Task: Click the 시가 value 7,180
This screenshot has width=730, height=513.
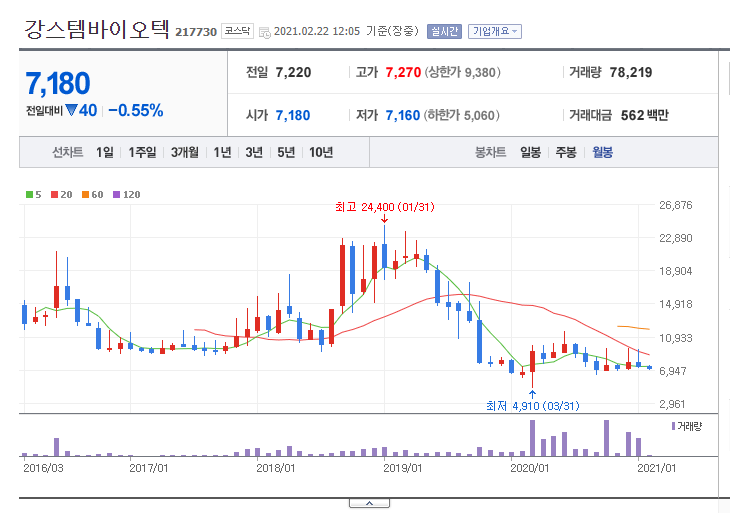Action: [293, 115]
